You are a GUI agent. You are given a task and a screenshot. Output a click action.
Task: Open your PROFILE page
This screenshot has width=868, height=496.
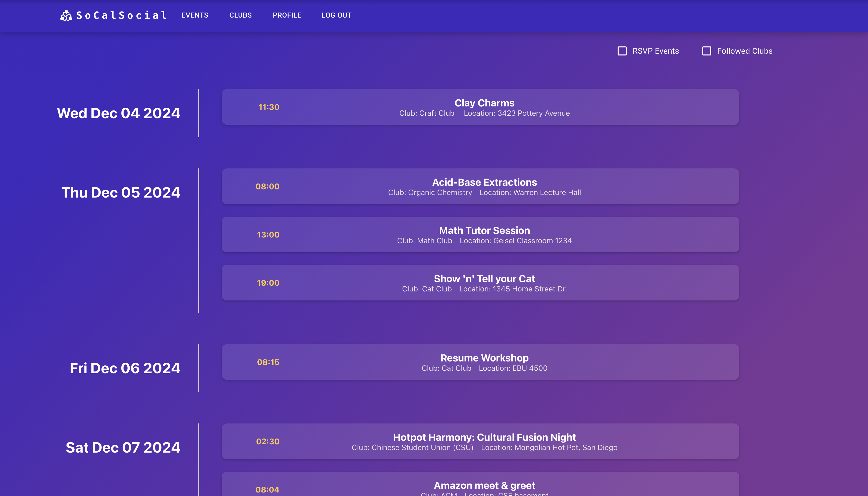coord(287,15)
